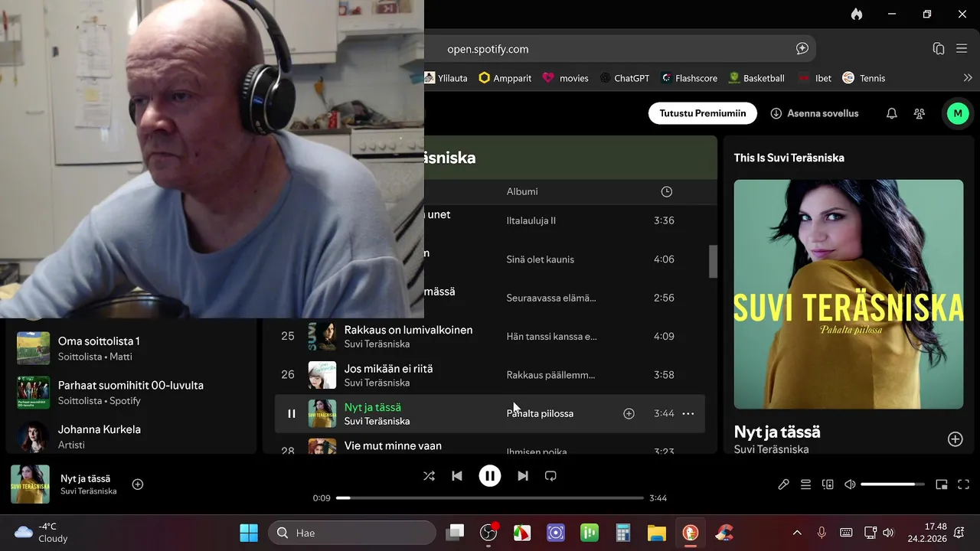
Task: Click the browser fire button icon
Action: point(857,14)
